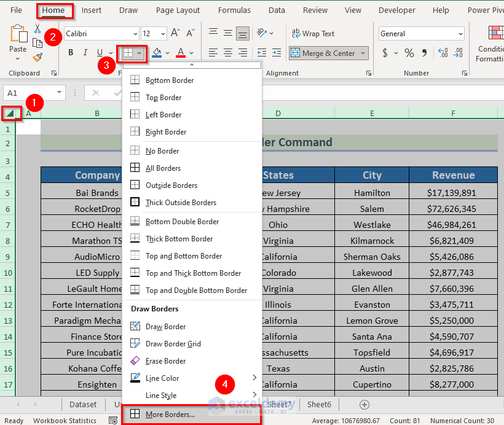Image resolution: width=504 pixels, height=425 pixels.
Task: Toggle bold formatting
Action: point(70,53)
